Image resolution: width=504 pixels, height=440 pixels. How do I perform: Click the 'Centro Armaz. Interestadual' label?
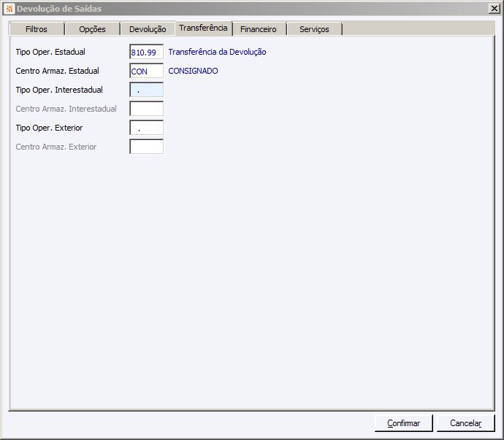[66, 109]
